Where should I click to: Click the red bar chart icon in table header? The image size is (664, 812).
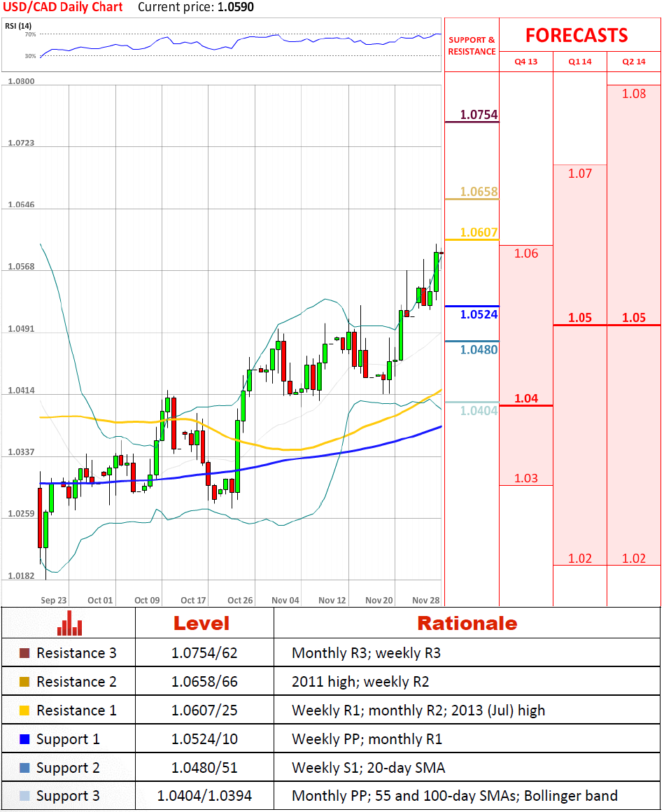69,622
